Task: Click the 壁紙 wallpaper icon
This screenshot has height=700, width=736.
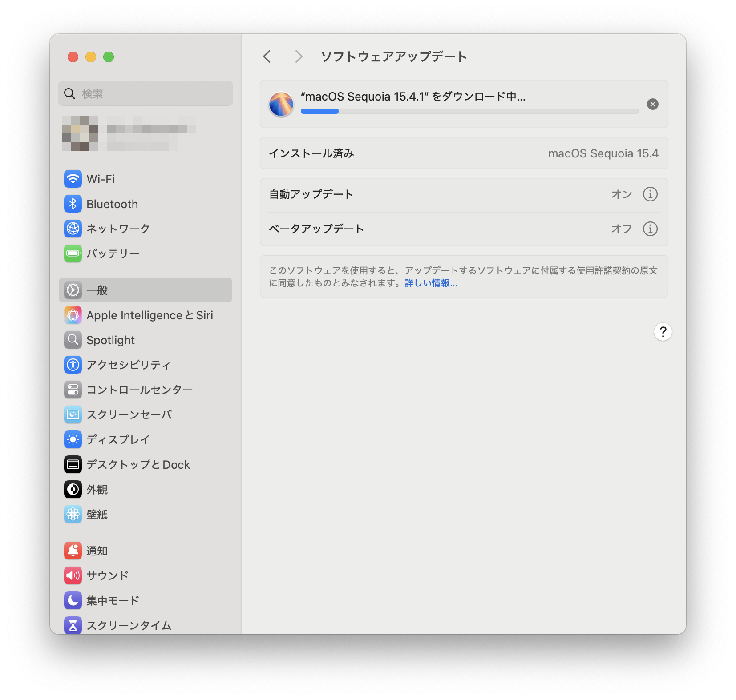Action: coord(73,514)
